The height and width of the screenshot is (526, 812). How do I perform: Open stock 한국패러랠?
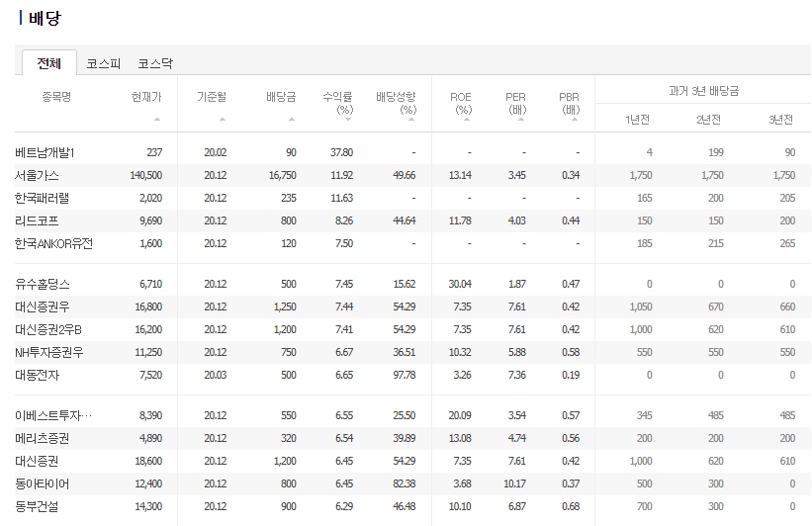click(x=42, y=199)
